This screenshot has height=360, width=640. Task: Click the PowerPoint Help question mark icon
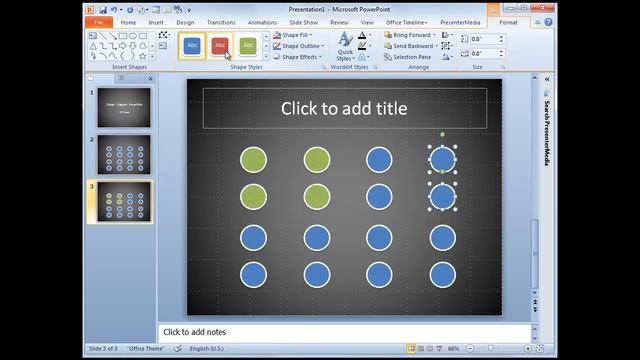click(549, 22)
